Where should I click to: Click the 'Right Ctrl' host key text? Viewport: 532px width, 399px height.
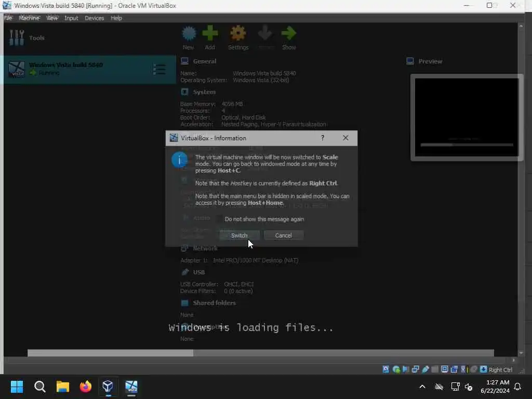(x=500, y=370)
